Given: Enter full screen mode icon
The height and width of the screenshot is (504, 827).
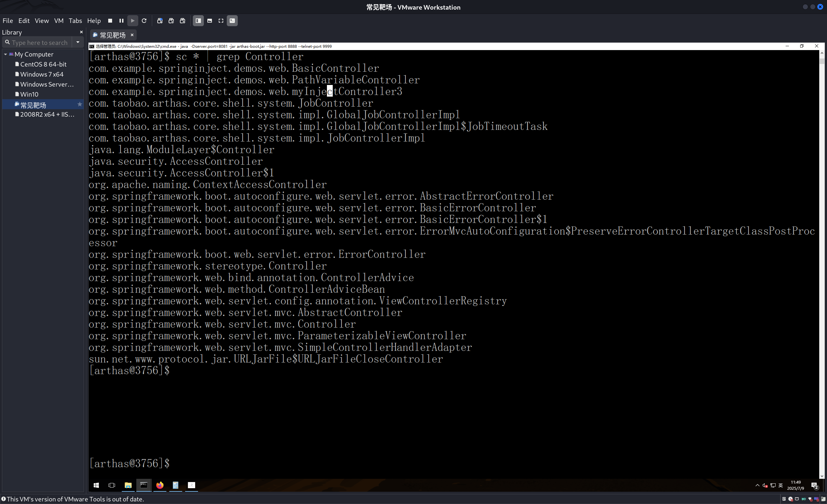Looking at the screenshot, I should coord(221,21).
